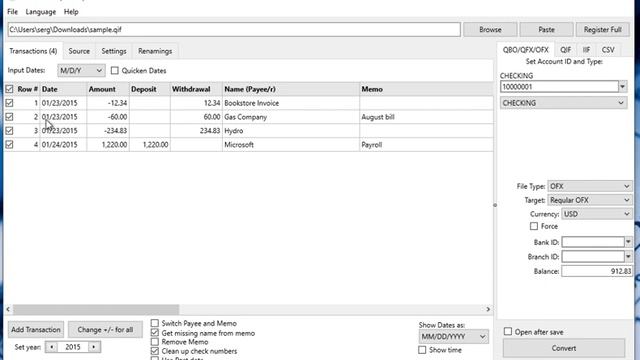Sort by the Amount column header
640x360 pixels.
108,89
